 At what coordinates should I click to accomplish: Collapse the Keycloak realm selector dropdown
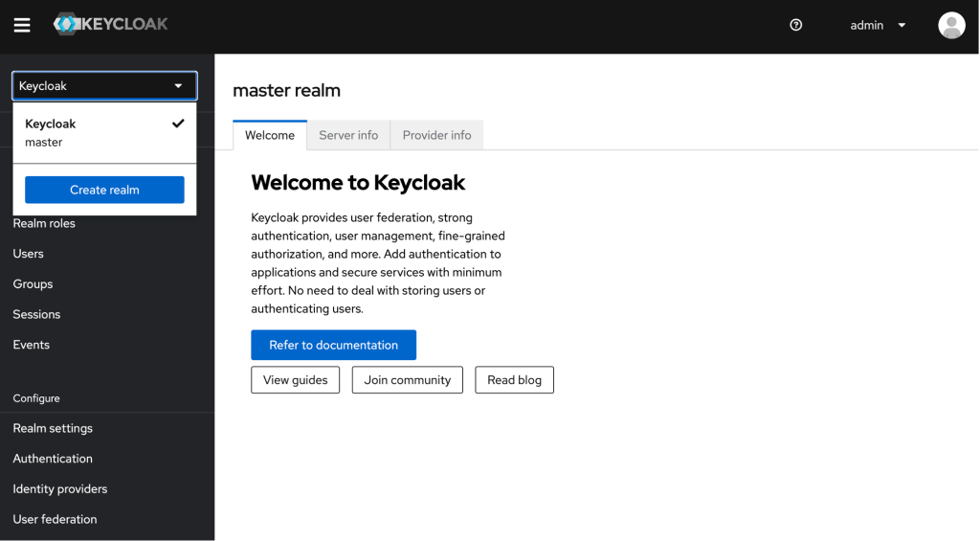104,85
